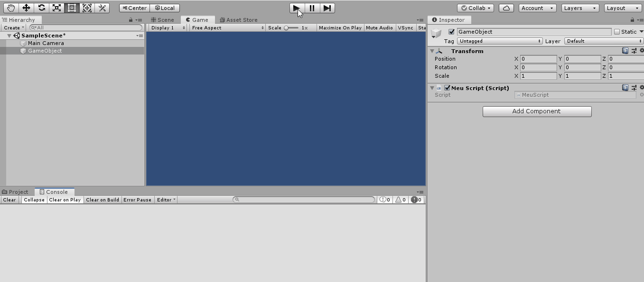
Task: Open the Layer Default dropdown
Action: (604, 41)
